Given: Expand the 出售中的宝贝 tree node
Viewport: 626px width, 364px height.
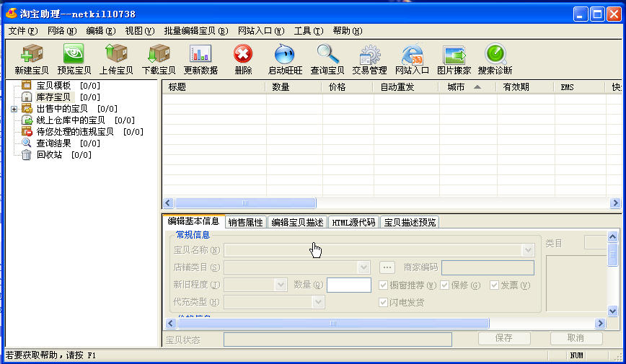Looking at the screenshot, I should pyautogui.click(x=14, y=109).
